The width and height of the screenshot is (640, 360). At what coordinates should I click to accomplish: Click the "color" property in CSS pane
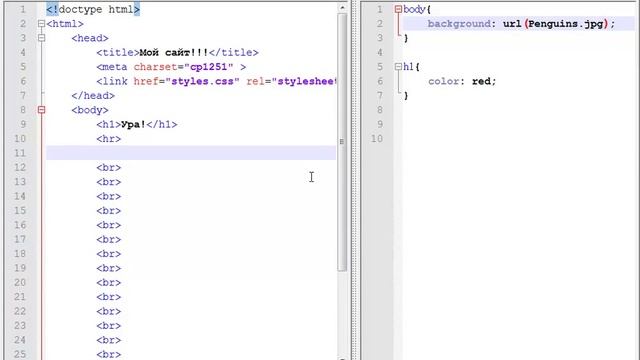point(443,81)
